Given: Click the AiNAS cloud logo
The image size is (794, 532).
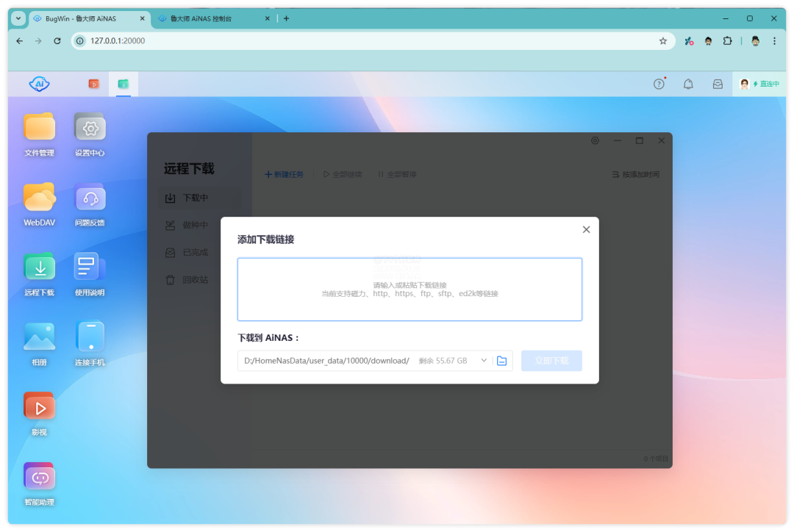Looking at the screenshot, I should pyautogui.click(x=39, y=84).
